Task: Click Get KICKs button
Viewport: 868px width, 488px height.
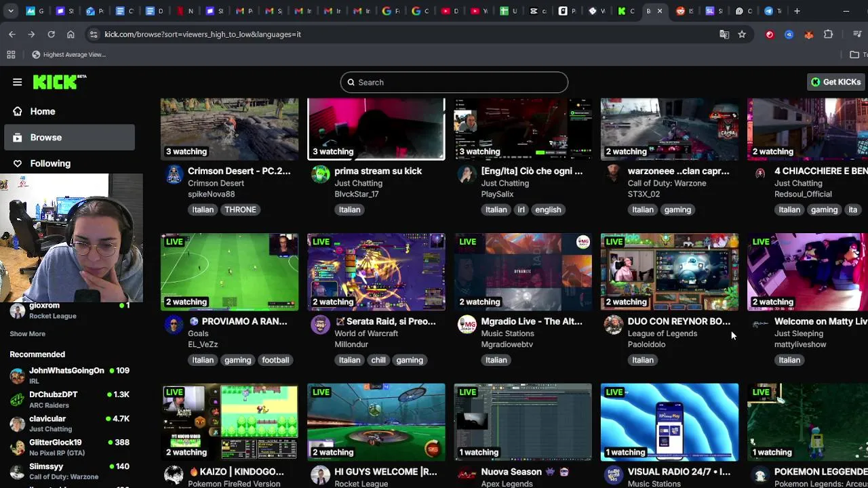Action: (835, 82)
